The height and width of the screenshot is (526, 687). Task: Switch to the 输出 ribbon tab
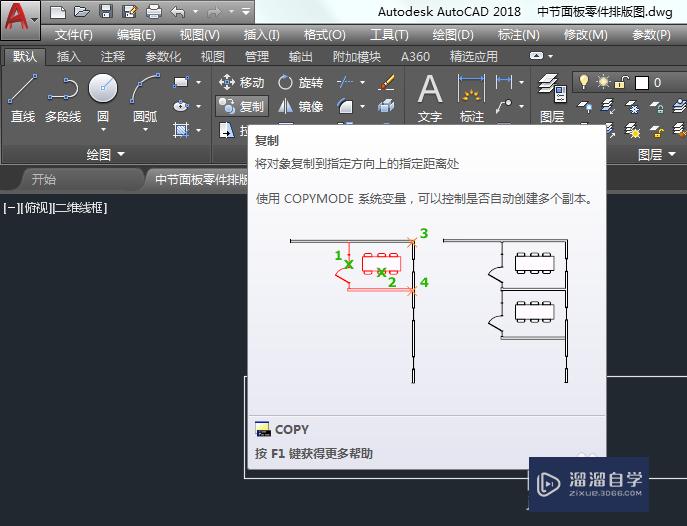pos(301,56)
